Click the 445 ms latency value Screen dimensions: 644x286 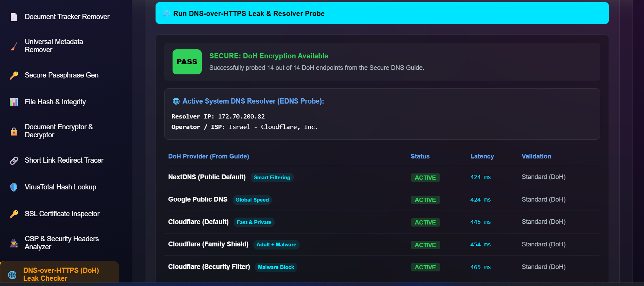tap(480, 222)
